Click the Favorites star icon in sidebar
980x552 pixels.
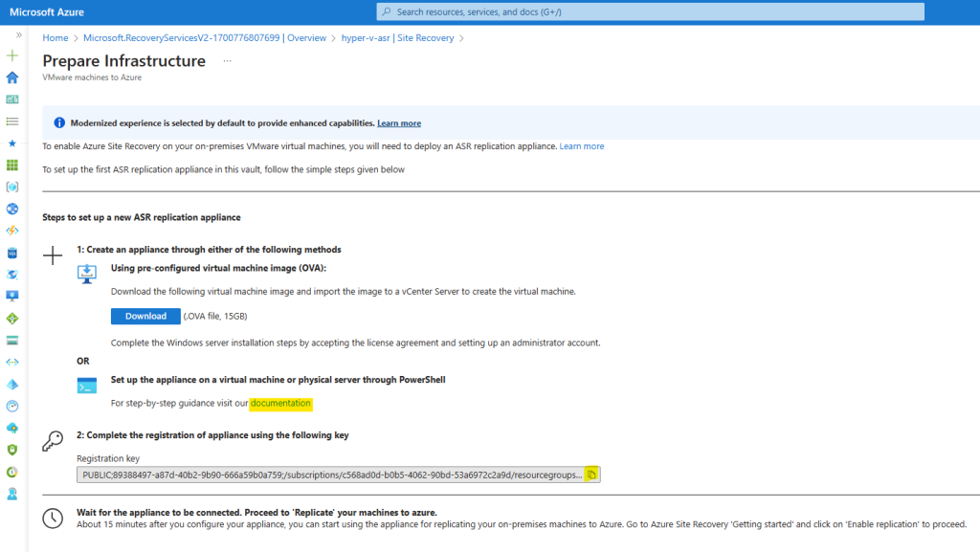[11, 143]
